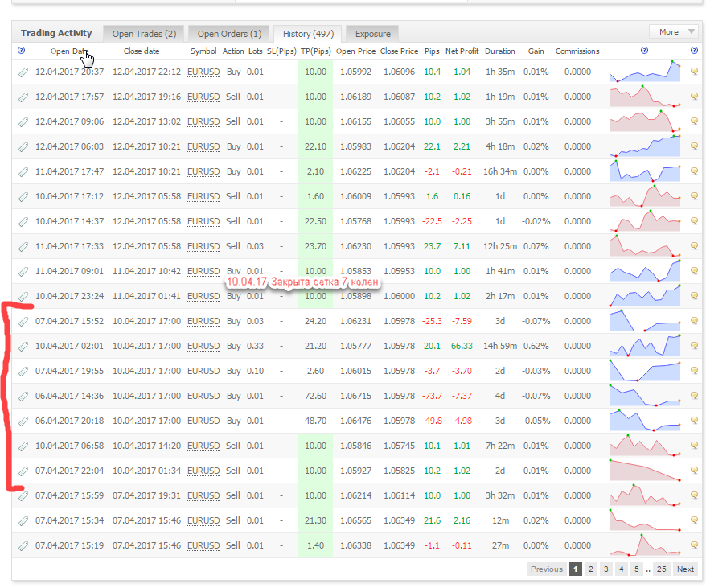Image resolution: width=706 pixels, height=588 pixels.
Task: Select the History (497) tab
Action: click(x=308, y=34)
